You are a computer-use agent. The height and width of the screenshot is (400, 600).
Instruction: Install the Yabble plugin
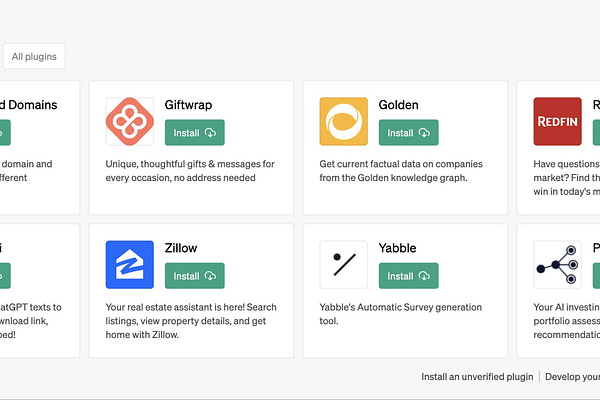409,276
